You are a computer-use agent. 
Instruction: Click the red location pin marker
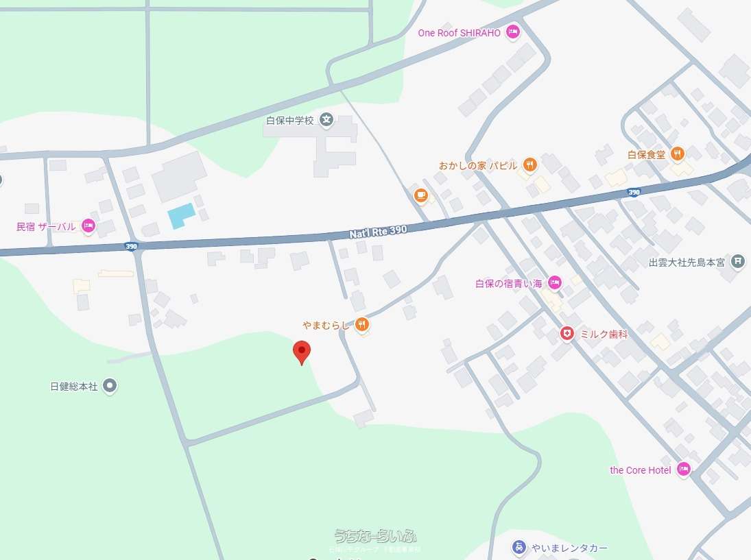click(x=302, y=353)
